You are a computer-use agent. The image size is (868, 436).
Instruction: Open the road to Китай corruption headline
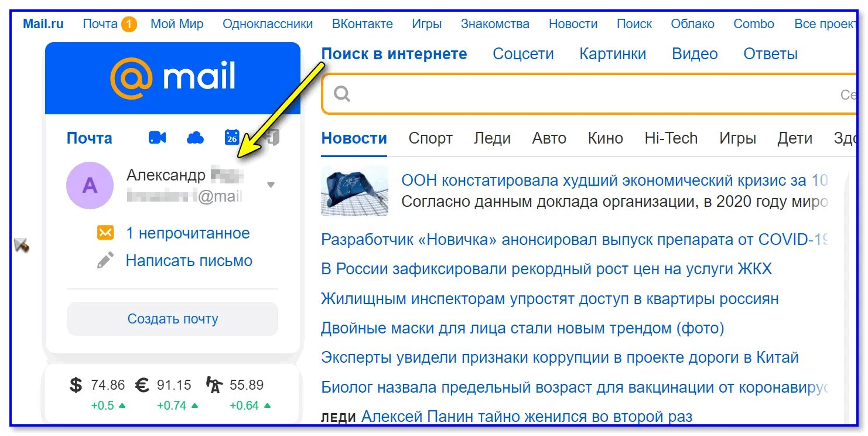(x=560, y=357)
